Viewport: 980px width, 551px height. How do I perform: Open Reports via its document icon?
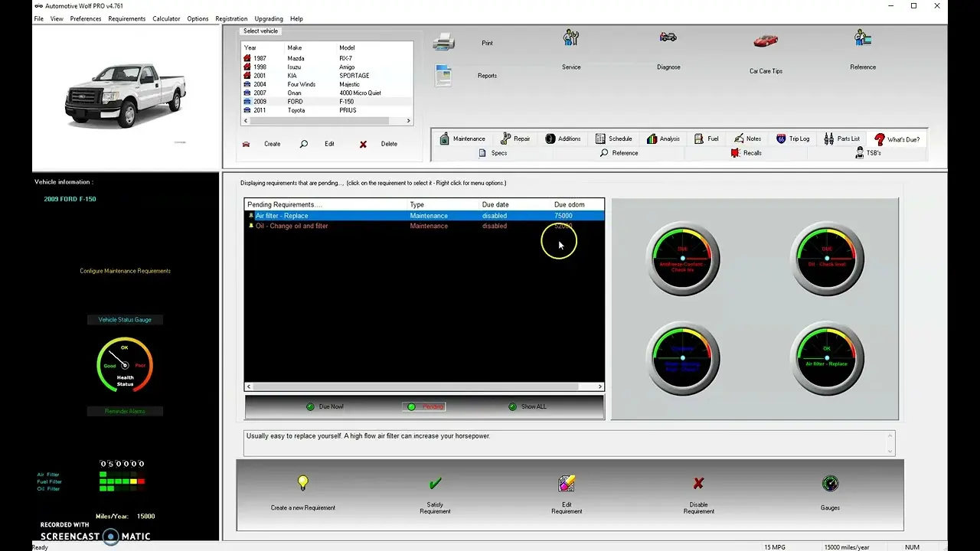coord(443,75)
